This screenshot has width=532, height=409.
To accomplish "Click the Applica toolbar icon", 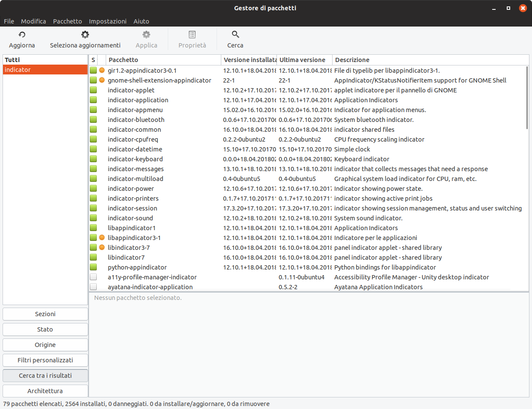I will pos(146,34).
